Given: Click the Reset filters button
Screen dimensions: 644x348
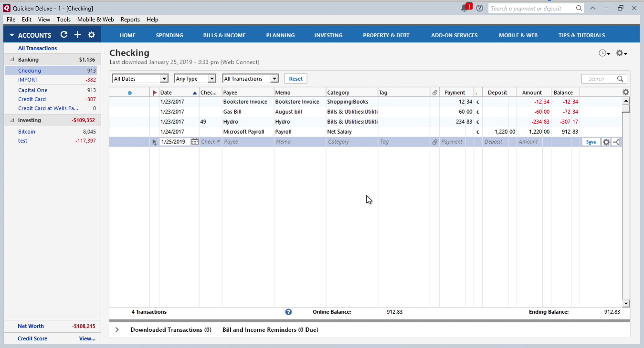Looking at the screenshot, I should tap(296, 79).
